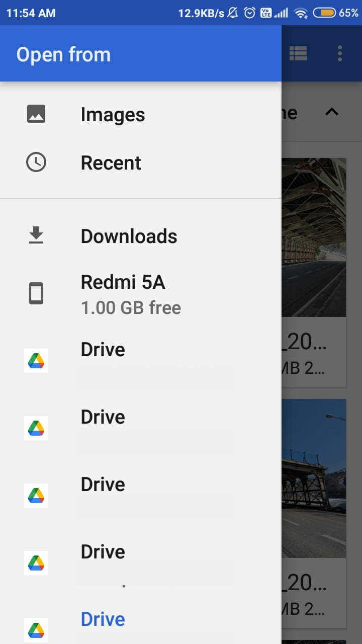362x644 pixels.
Task: Open the Images source
Action: pyautogui.click(x=113, y=115)
